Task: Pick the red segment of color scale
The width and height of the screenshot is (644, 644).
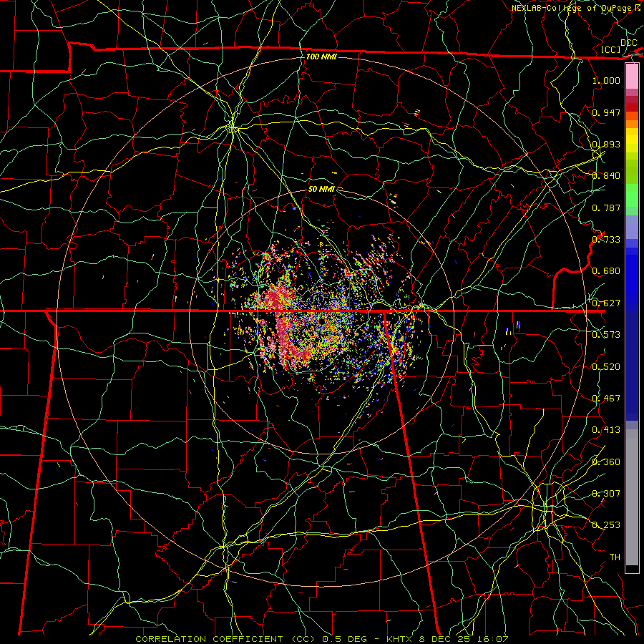Action: 632,107
